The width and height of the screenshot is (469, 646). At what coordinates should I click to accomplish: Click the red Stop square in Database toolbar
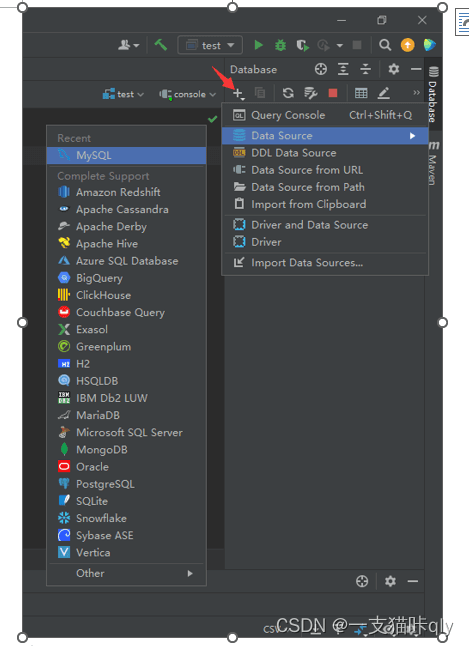(x=333, y=93)
